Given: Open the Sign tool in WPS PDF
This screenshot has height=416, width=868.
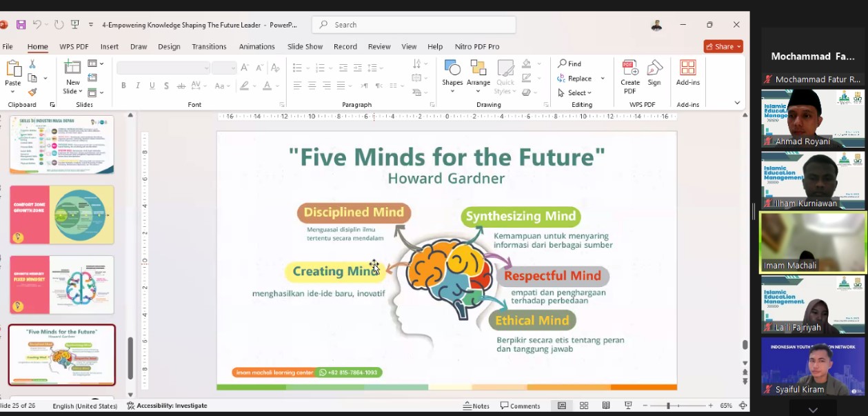Looking at the screenshot, I should point(654,73).
